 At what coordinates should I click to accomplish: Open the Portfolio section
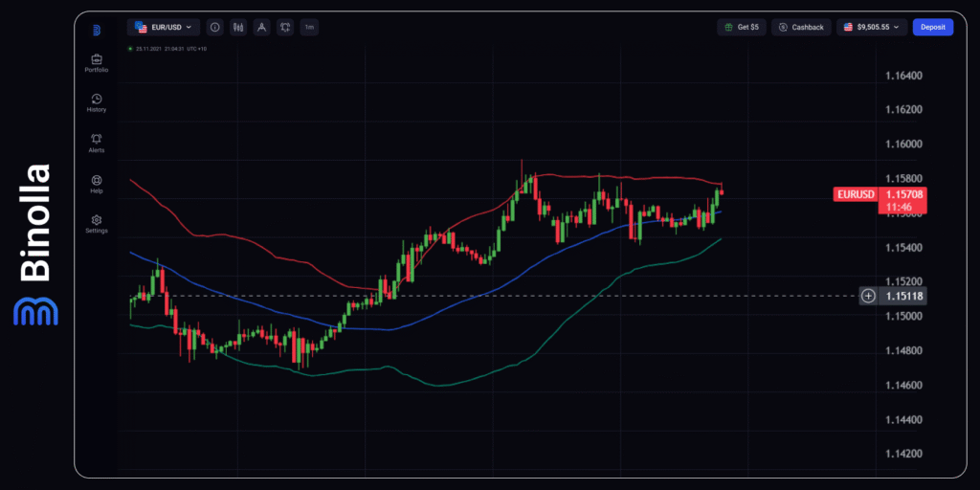[97, 63]
